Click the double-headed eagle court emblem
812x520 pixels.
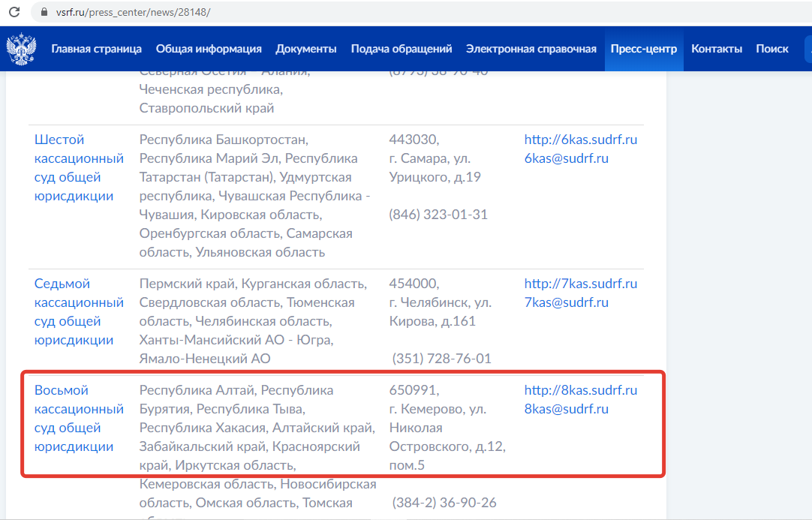[22, 48]
